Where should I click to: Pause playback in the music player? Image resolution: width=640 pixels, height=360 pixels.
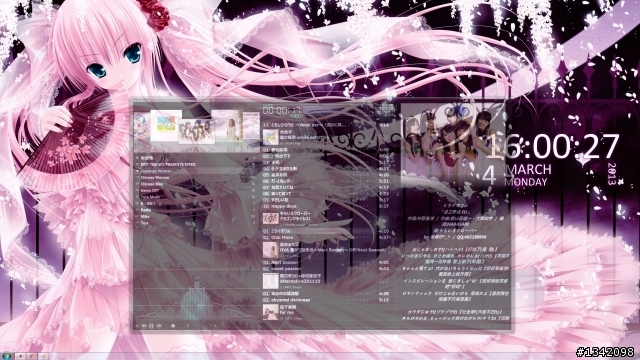151,326
